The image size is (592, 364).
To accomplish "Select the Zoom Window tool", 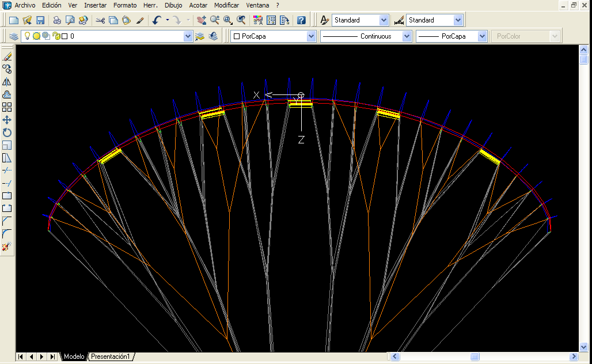I will (x=228, y=20).
